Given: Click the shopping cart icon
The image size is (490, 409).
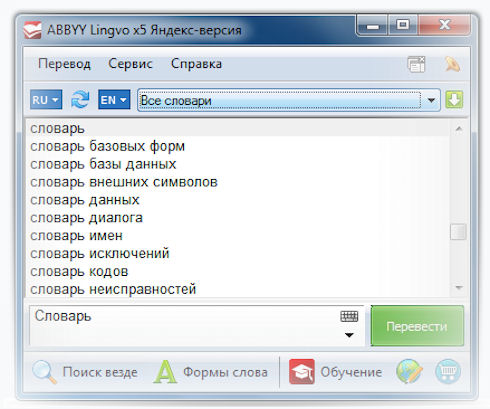Looking at the screenshot, I should pyautogui.click(x=448, y=372).
